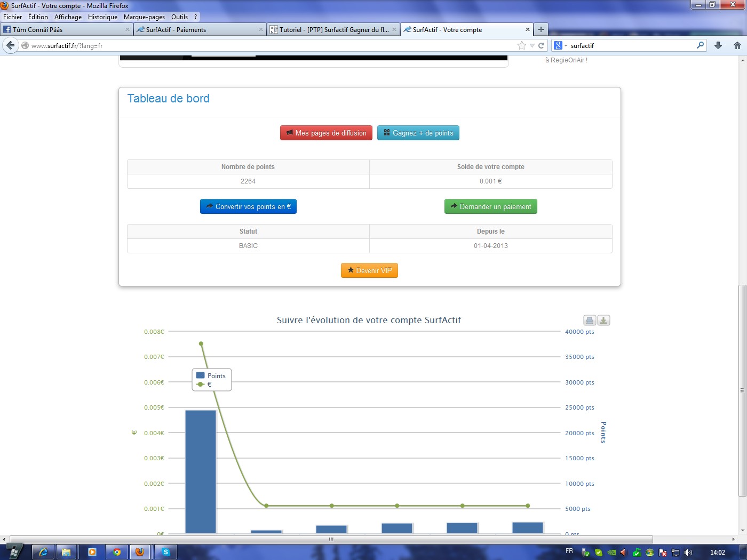Toggle the € series in the chart legend
This screenshot has width=747, height=560.
coord(204,384)
